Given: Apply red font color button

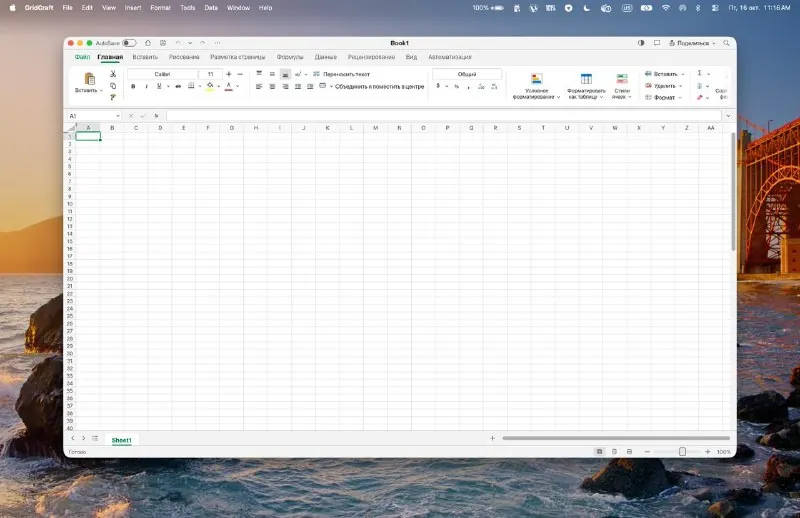Looking at the screenshot, I should pyautogui.click(x=229, y=86).
